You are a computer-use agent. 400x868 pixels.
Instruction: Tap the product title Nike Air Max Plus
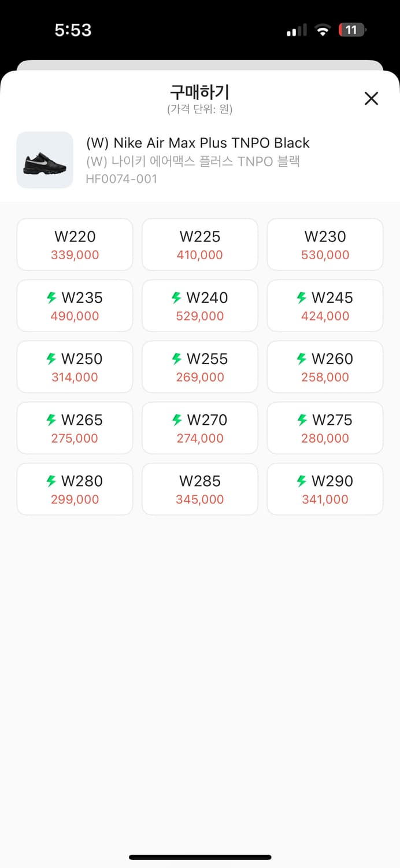[198, 143]
